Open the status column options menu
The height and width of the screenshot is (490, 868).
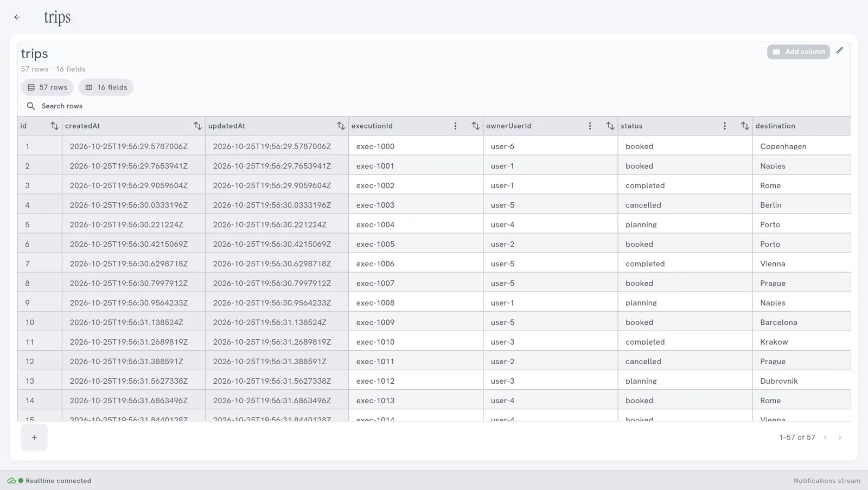click(x=724, y=126)
